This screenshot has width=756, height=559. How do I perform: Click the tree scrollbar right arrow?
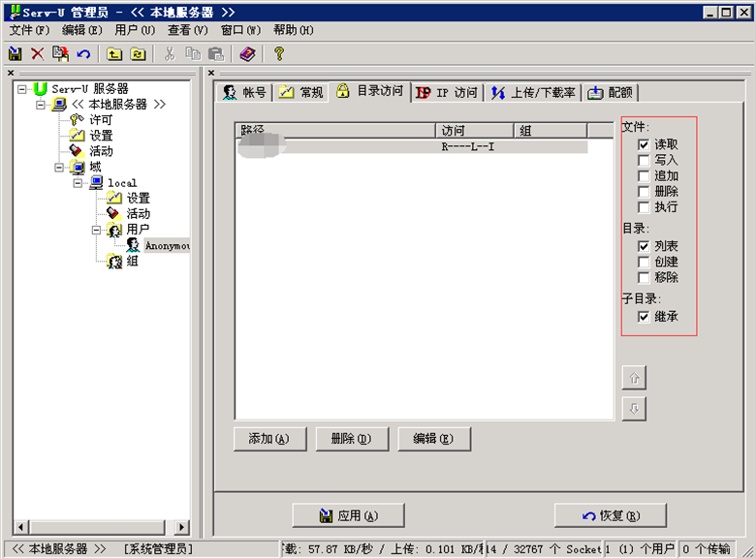coord(181,527)
